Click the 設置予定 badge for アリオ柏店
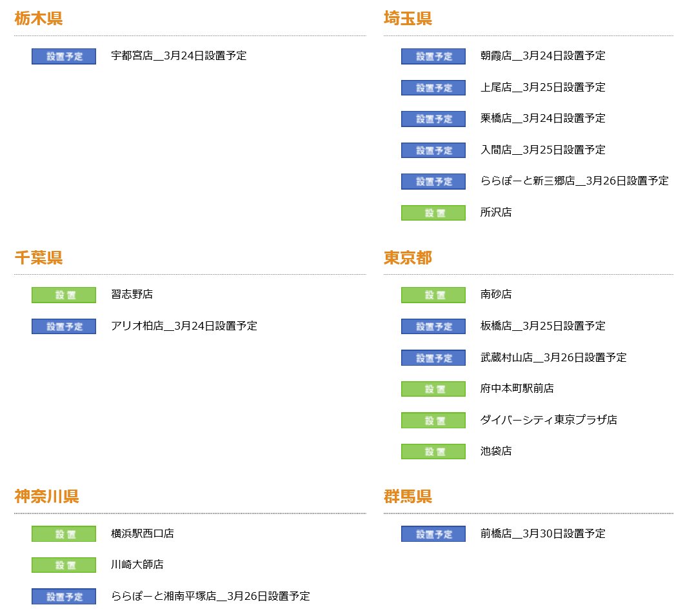The image size is (674, 616). click(x=63, y=326)
